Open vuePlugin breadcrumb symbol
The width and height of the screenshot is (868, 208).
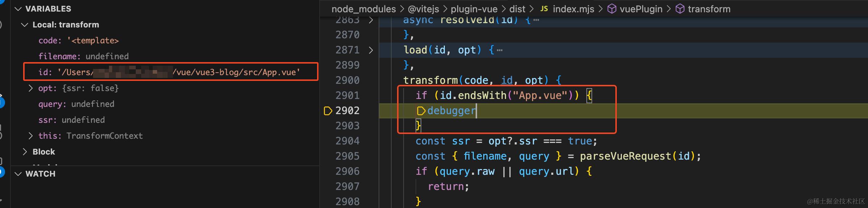pyautogui.click(x=641, y=9)
